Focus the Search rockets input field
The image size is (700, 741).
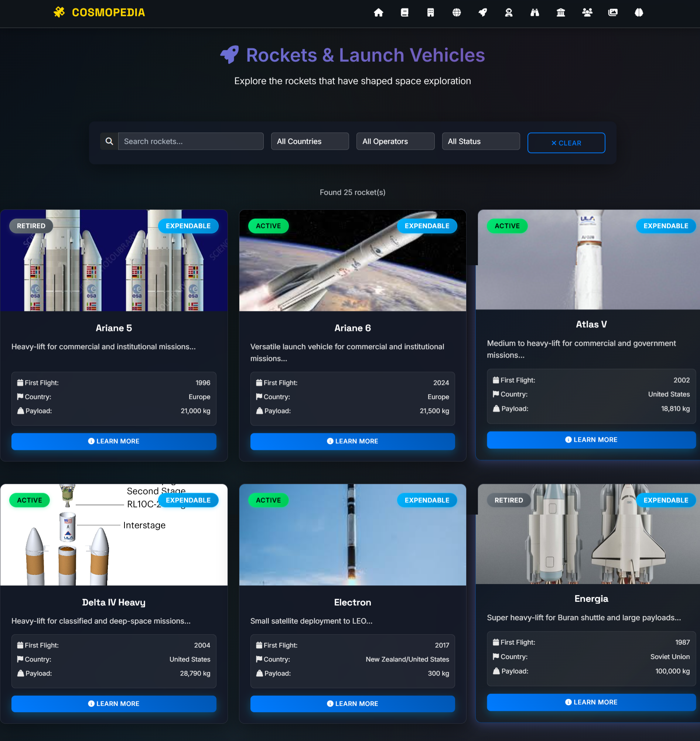[x=191, y=141]
